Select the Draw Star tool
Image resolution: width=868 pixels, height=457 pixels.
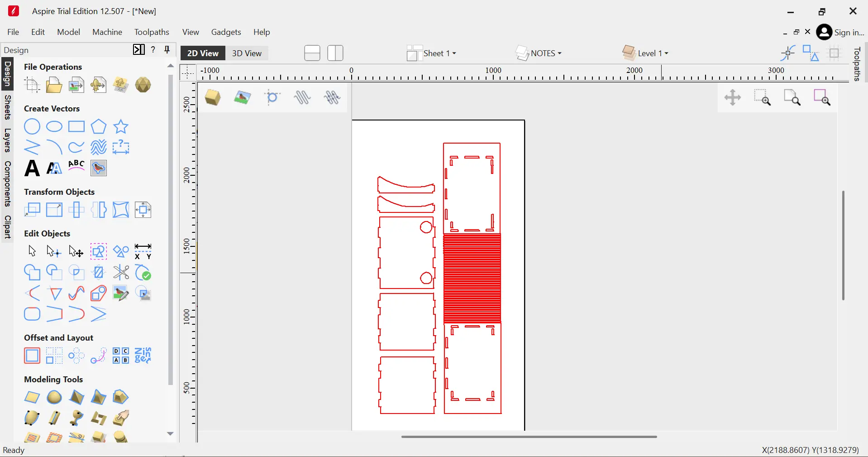coord(121,127)
